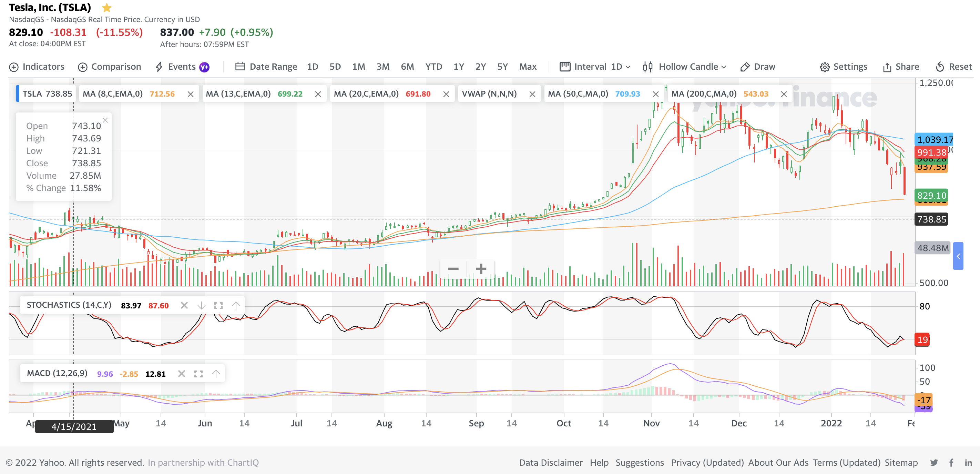
Task: Move the MACD panel up
Action: tap(216, 374)
